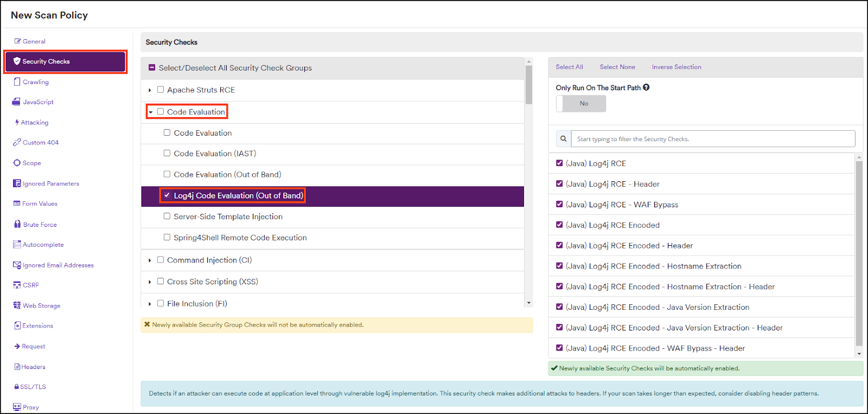Viewport: 868px width, 414px height.
Task: Click the Scope circle icon
Action: pyautogui.click(x=17, y=163)
